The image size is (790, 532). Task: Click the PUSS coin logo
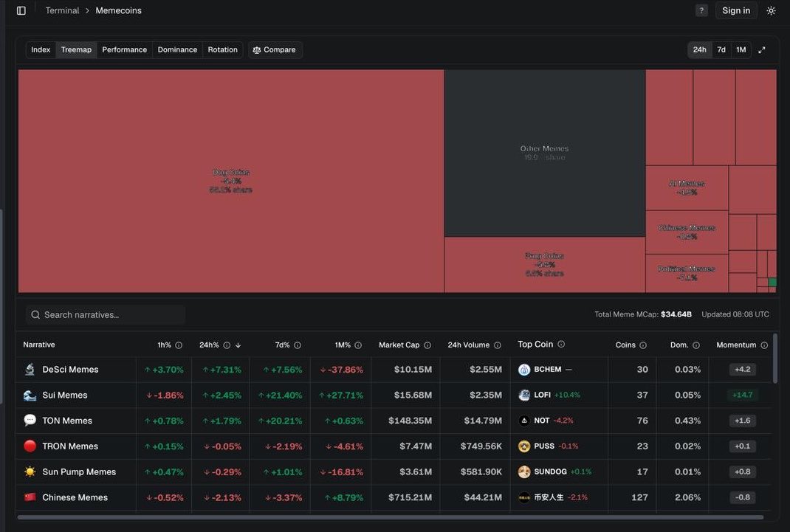point(524,446)
